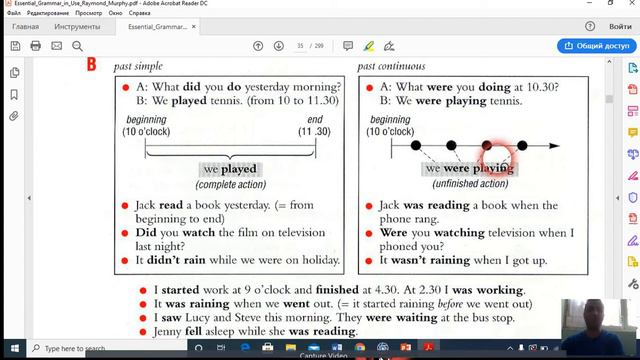Click the 'past continuous' heading
640x360 pixels.
click(391, 66)
